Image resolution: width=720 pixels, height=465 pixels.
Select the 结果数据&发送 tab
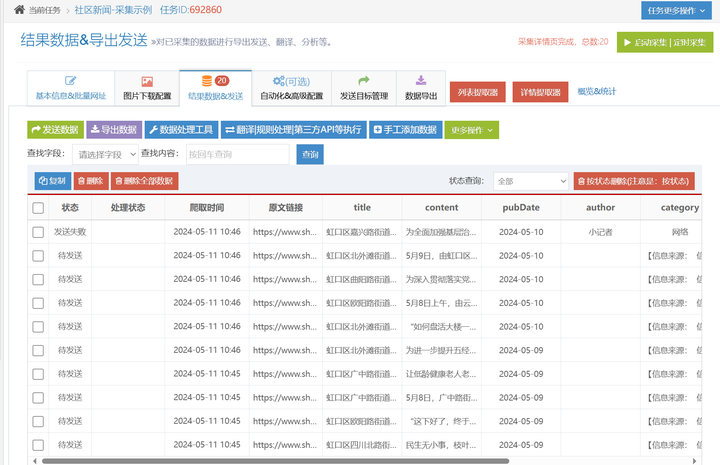coord(215,88)
